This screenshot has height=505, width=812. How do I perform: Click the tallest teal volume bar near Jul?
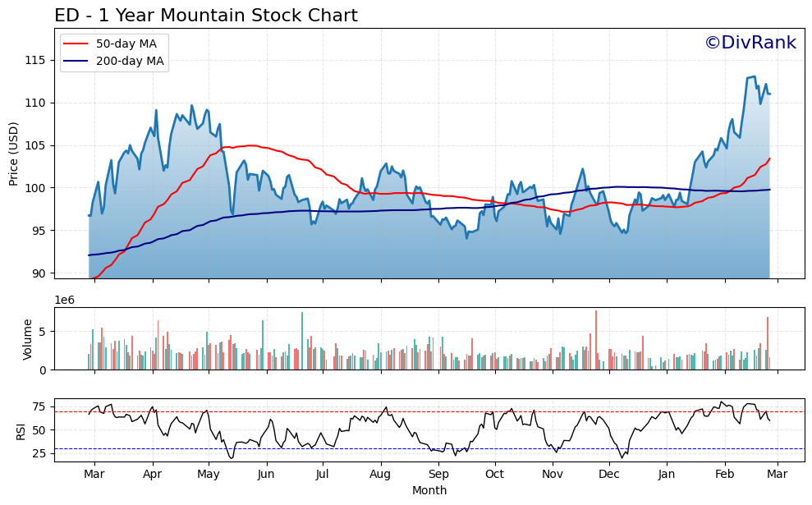[301, 337]
